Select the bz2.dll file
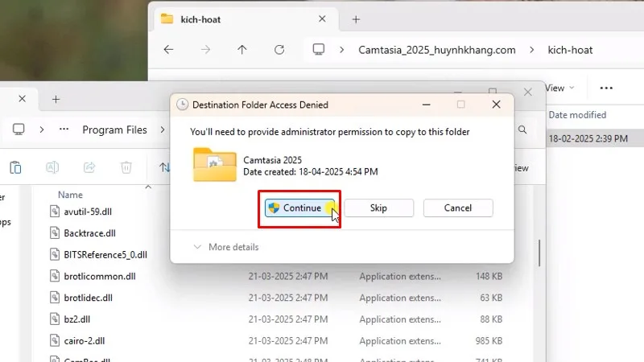This screenshot has height=362, width=644. tap(76, 319)
